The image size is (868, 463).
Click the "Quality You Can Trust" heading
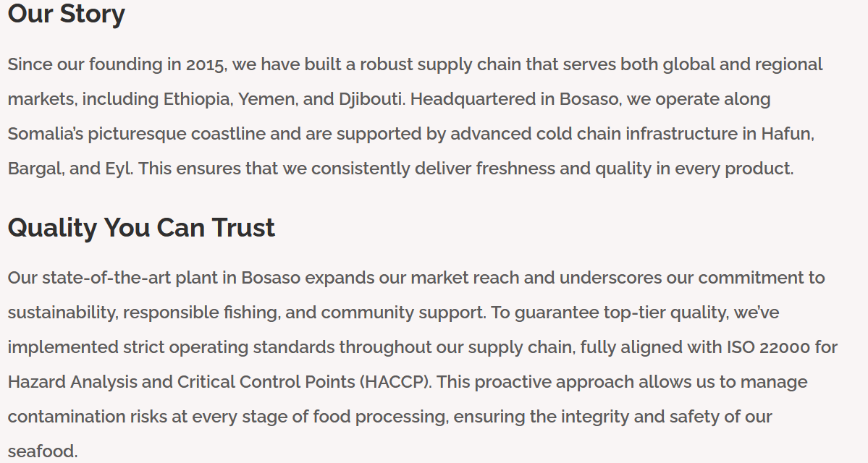tap(141, 228)
